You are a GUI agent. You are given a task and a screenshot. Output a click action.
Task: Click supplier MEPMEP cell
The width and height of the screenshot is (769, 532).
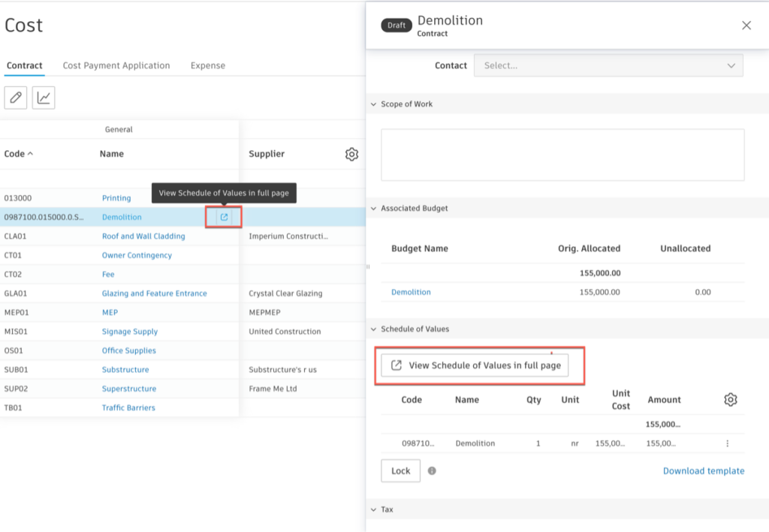(264, 313)
